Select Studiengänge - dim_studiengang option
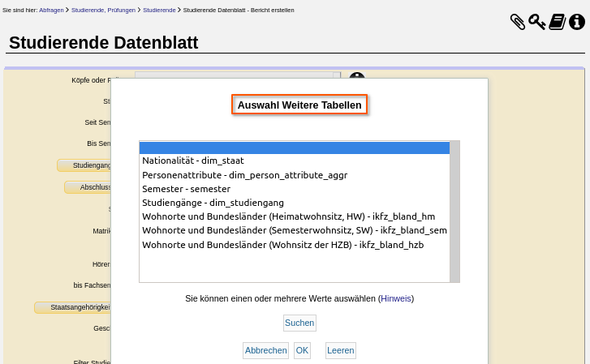Viewport: 590px width, 364px height. click(213, 202)
